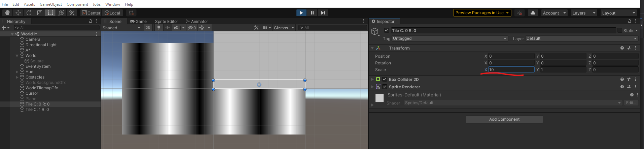Lock the Inspector panel
Screen dimensions: 644x149
tap(630, 21)
